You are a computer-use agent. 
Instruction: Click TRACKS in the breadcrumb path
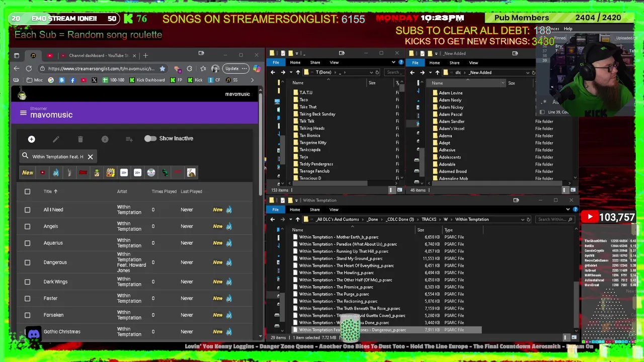coord(429,219)
